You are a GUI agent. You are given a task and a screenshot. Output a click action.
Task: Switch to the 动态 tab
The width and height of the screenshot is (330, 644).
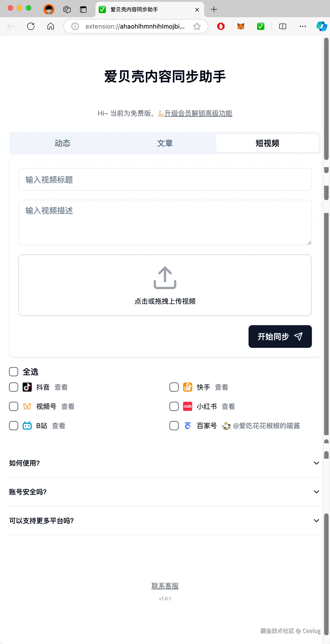(62, 143)
